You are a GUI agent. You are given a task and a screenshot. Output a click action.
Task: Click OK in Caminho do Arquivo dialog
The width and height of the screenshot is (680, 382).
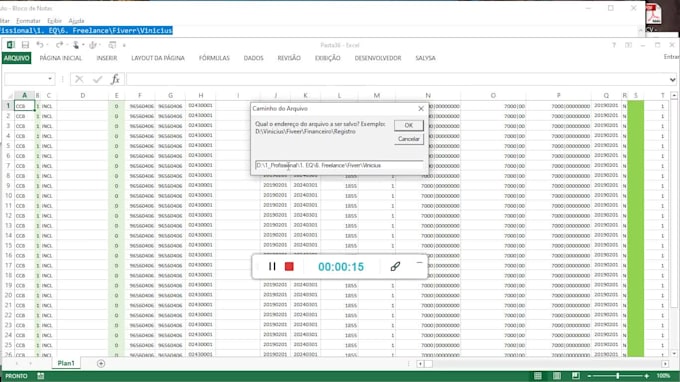(409, 125)
